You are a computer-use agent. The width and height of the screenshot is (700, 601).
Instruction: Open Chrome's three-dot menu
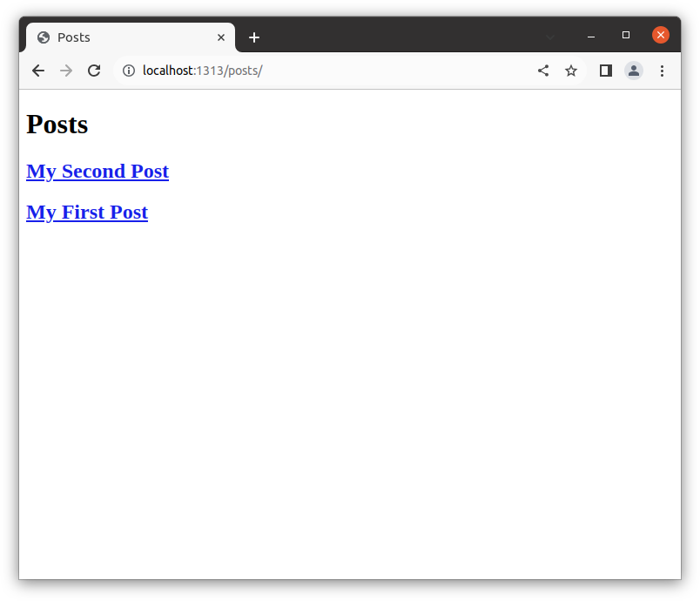tap(662, 71)
